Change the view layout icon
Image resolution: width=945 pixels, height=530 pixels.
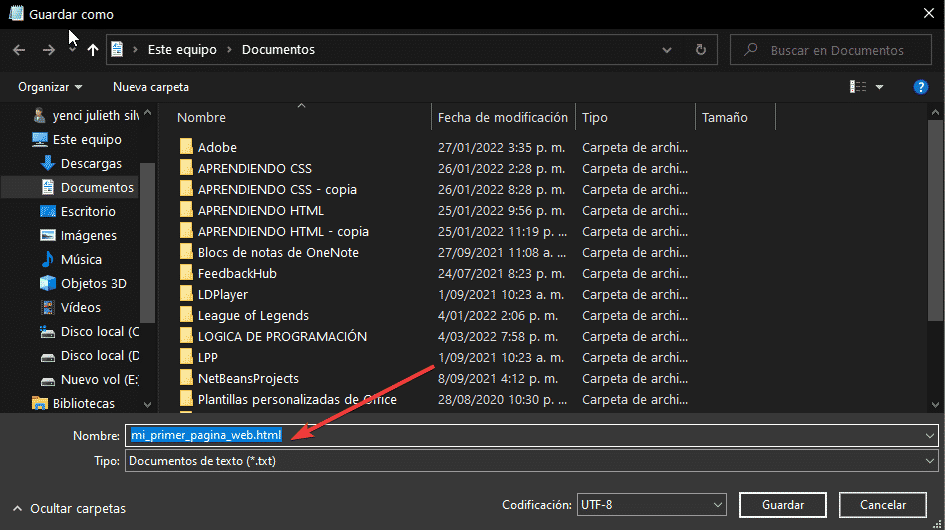858,87
